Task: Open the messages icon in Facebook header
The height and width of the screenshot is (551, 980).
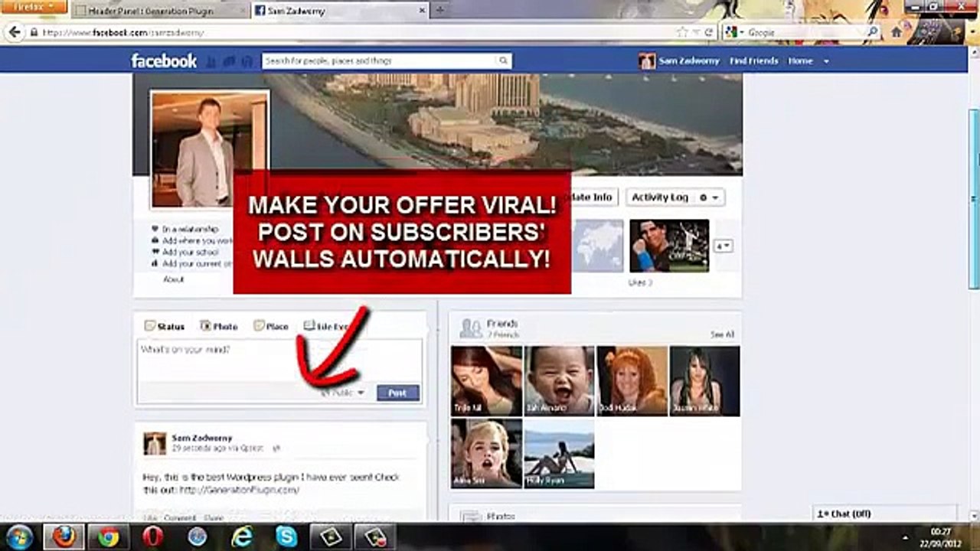Action: tap(229, 61)
